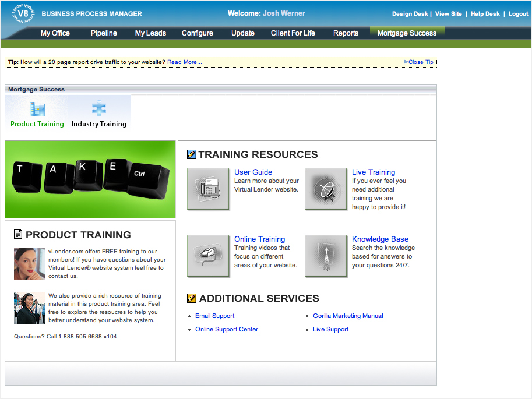Click Read More in the tip bar
Image resolution: width=532 pixels, height=399 pixels.
pos(184,62)
